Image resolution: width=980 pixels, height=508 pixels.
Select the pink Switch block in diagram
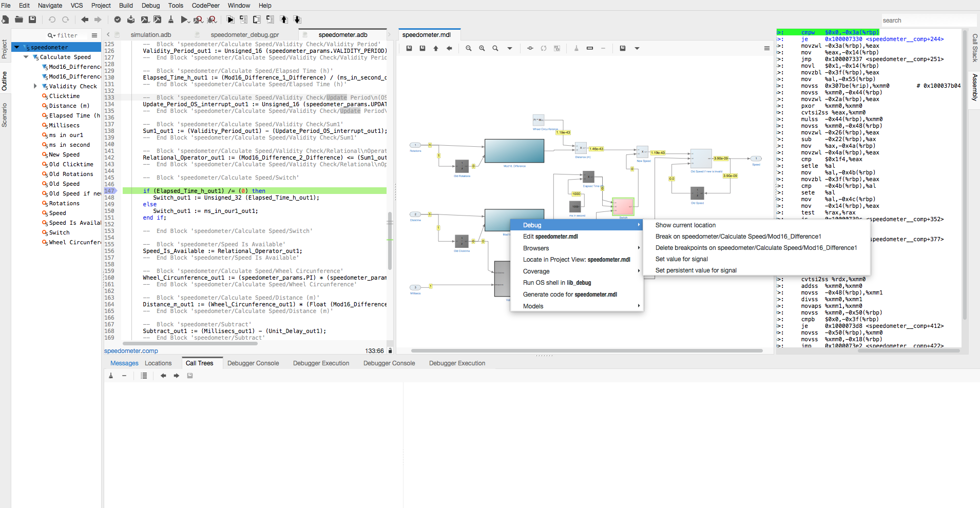(623, 207)
